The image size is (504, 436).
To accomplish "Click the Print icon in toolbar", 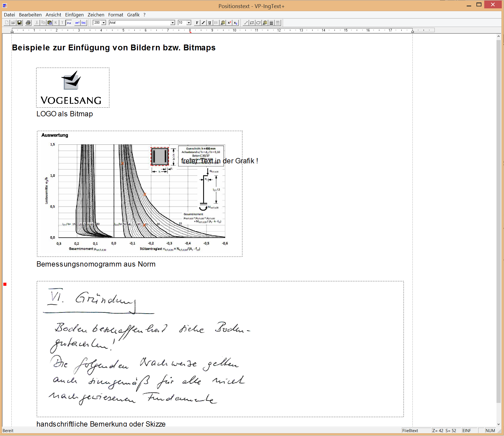I will tap(28, 23).
